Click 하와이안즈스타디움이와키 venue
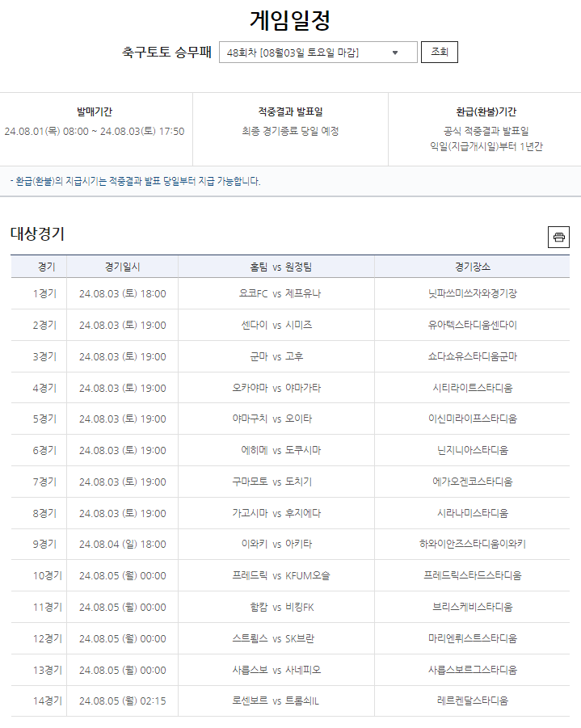Screen dimensions: 581x728 pos(473,545)
